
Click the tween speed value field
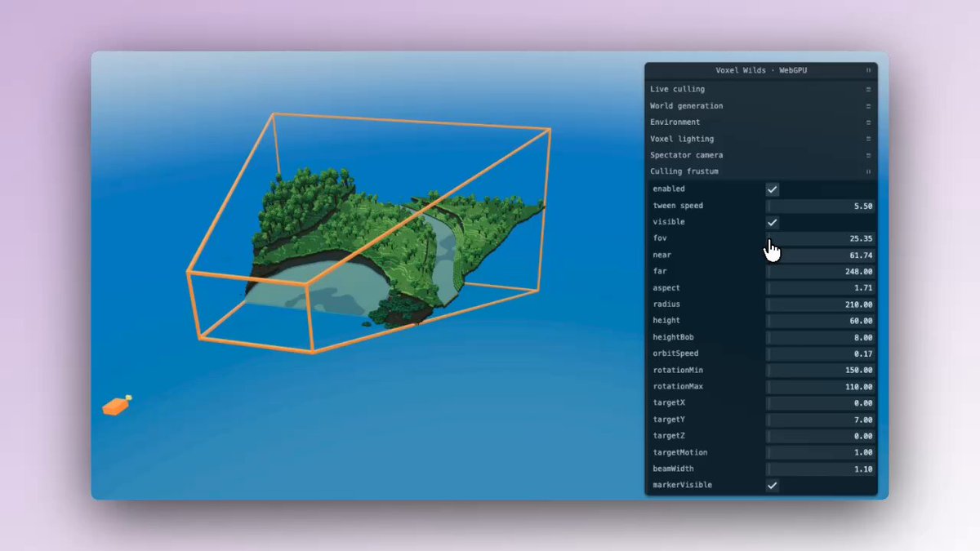coord(821,206)
